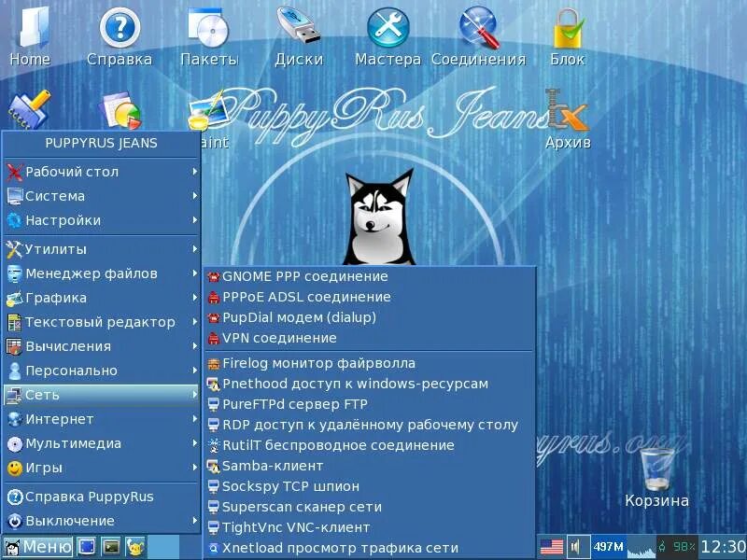The width and height of the screenshot is (747, 560).
Task: Expand the Сеть submenu arrow
Action: (194, 394)
